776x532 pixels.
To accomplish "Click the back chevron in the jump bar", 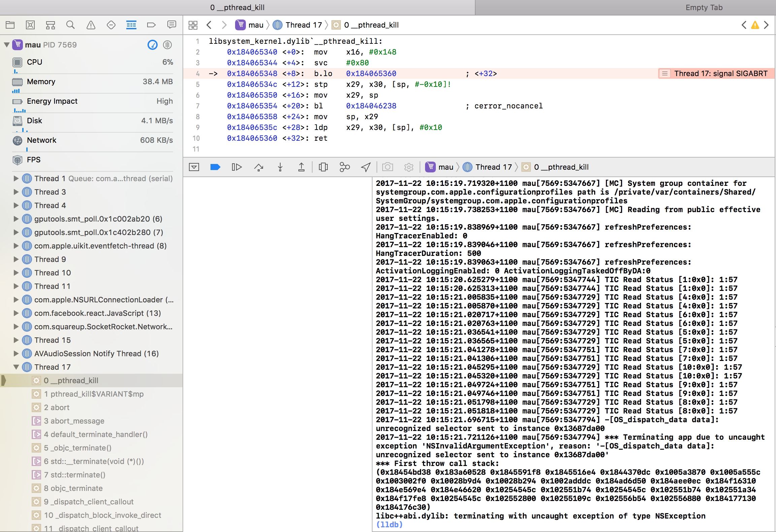I will pos(209,25).
